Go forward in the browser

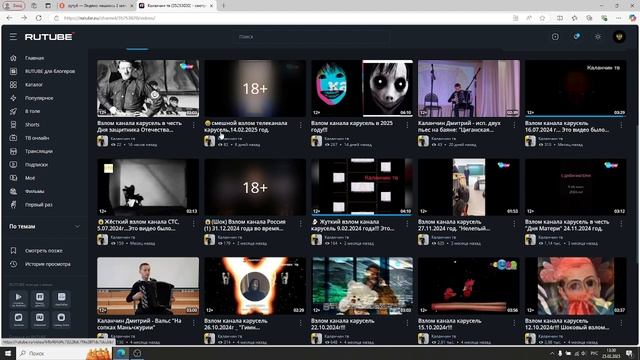click(24, 18)
